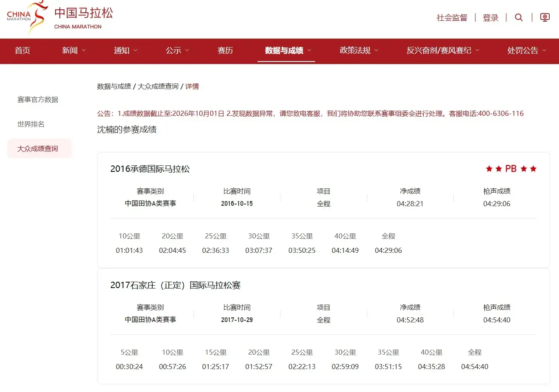Screen dimensions: 559x392
Task: Click the PB stars badge
Action: [511, 169]
